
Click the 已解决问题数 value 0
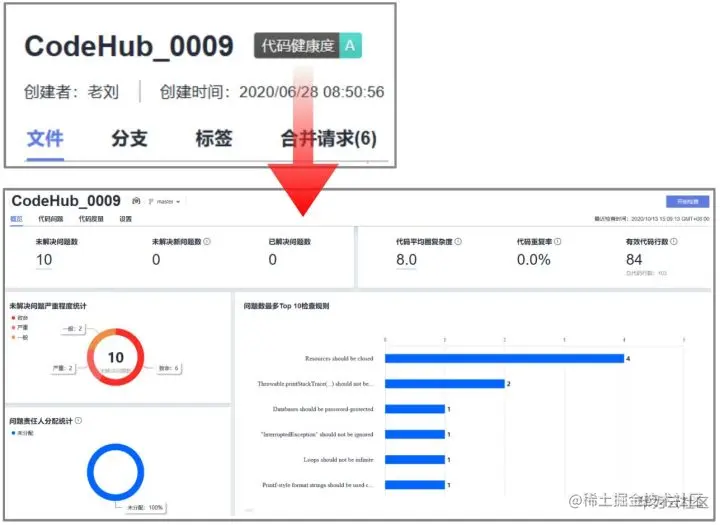click(273, 260)
